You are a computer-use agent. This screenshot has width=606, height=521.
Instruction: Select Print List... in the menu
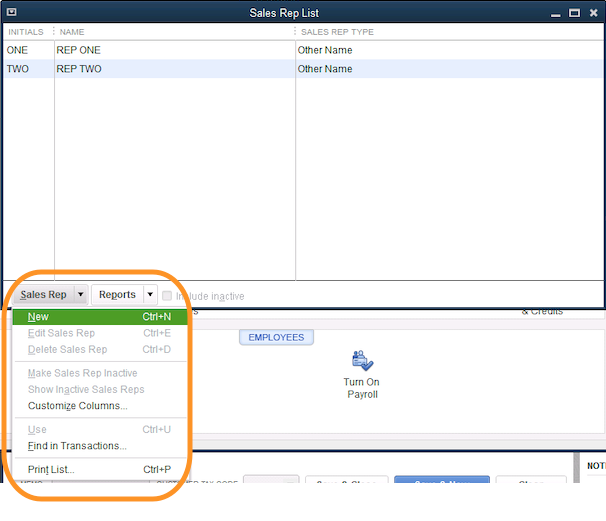[x=51, y=470]
